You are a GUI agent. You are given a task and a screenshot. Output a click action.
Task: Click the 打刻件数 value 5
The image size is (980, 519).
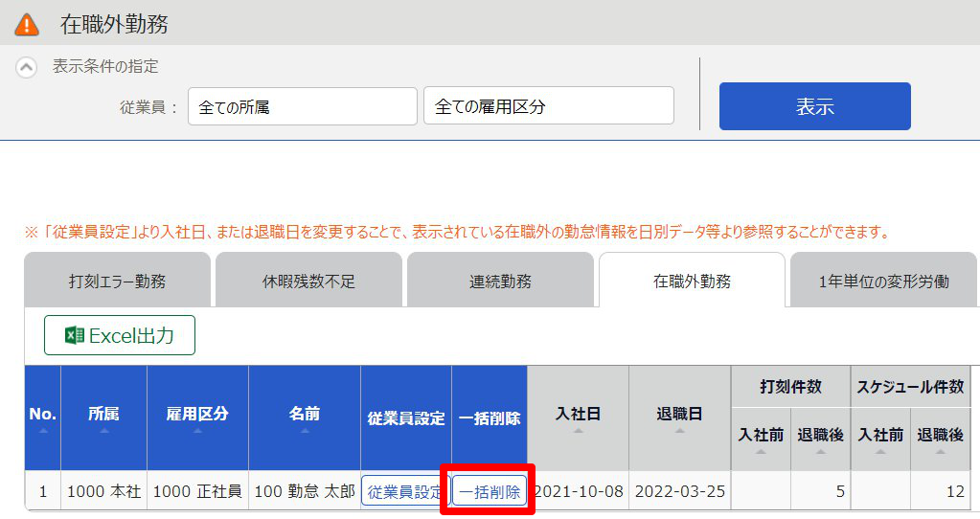841,491
